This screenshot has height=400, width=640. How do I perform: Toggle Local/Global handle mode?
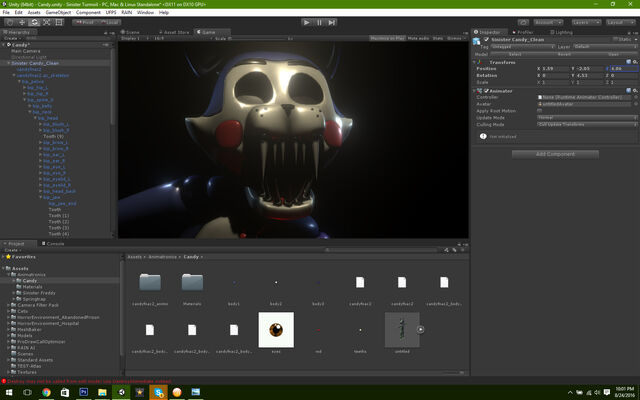pos(109,22)
